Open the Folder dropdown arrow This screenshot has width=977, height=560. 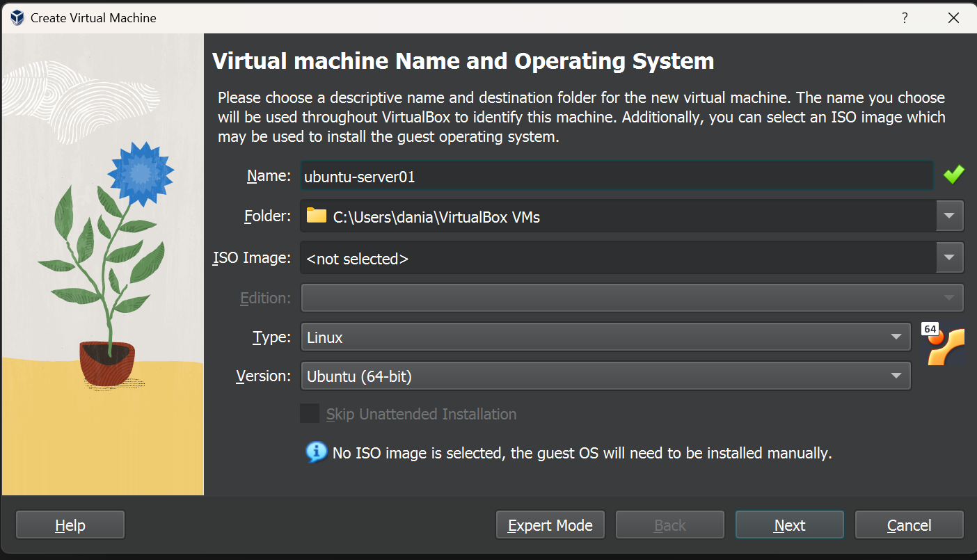click(949, 216)
